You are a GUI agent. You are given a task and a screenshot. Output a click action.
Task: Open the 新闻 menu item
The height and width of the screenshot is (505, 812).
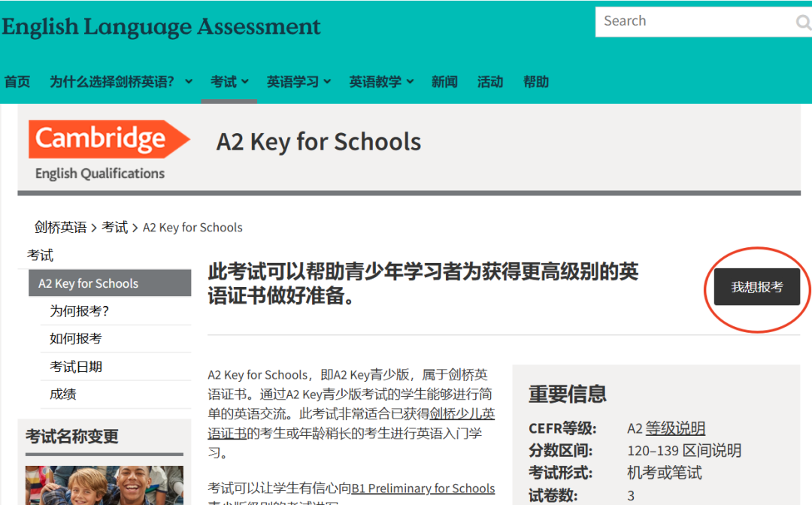pyautogui.click(x=444, y=81)
